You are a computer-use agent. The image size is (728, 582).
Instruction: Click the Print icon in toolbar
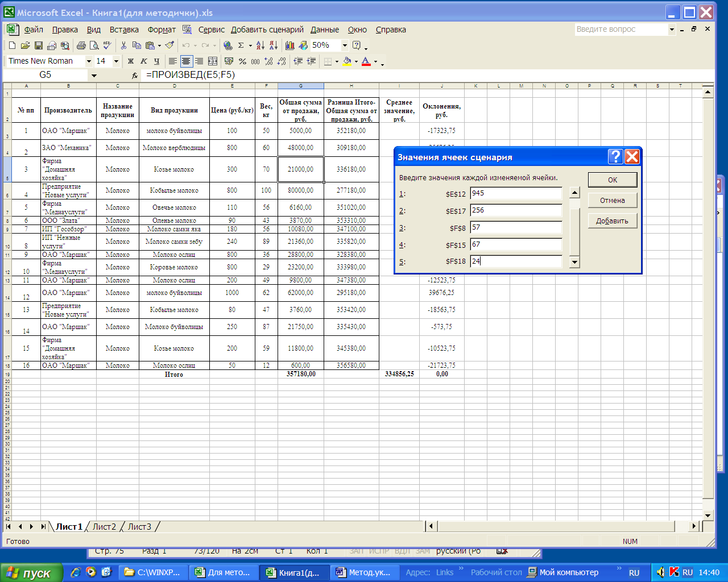(81, 45)
